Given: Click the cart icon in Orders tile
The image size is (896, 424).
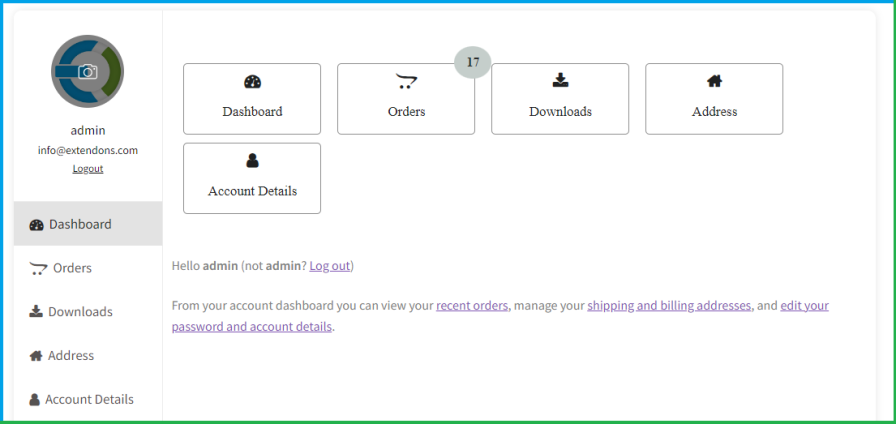Looking at the screenshot, I should click(406, 81).
